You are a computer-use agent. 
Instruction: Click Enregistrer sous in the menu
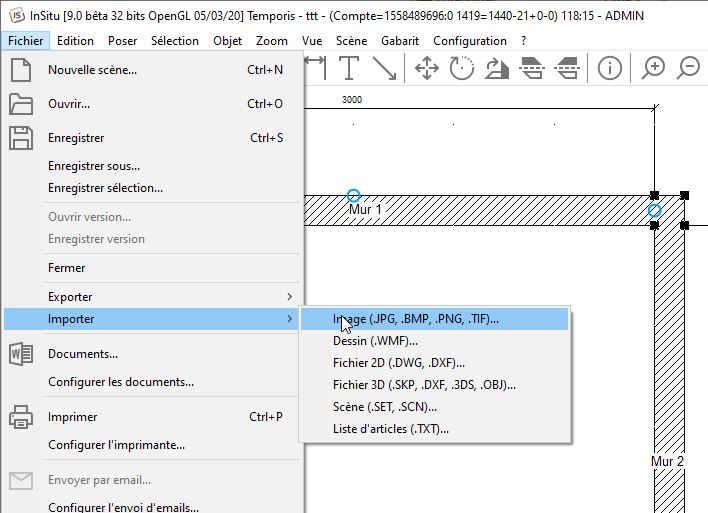pyautogui.click(x=94, y=166)
